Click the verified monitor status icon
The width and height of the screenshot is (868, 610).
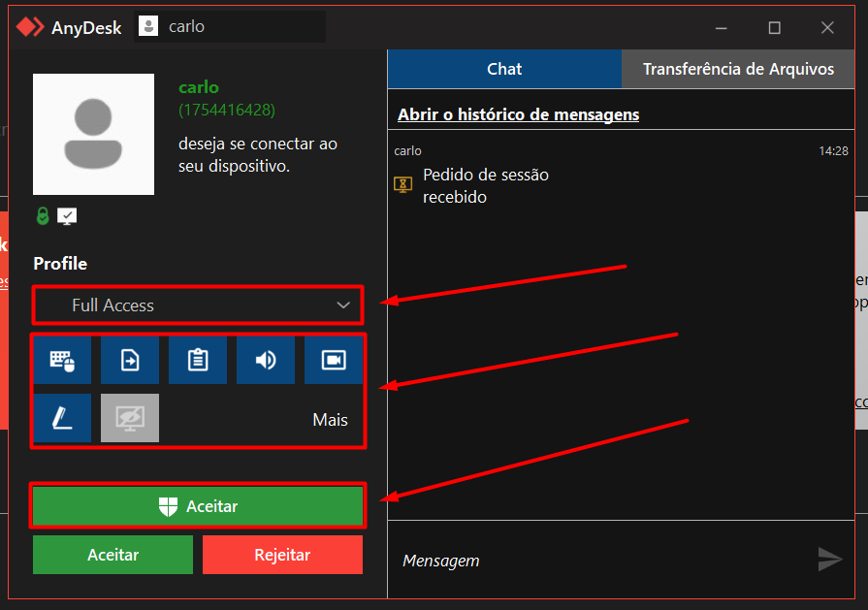click(67, 216)
